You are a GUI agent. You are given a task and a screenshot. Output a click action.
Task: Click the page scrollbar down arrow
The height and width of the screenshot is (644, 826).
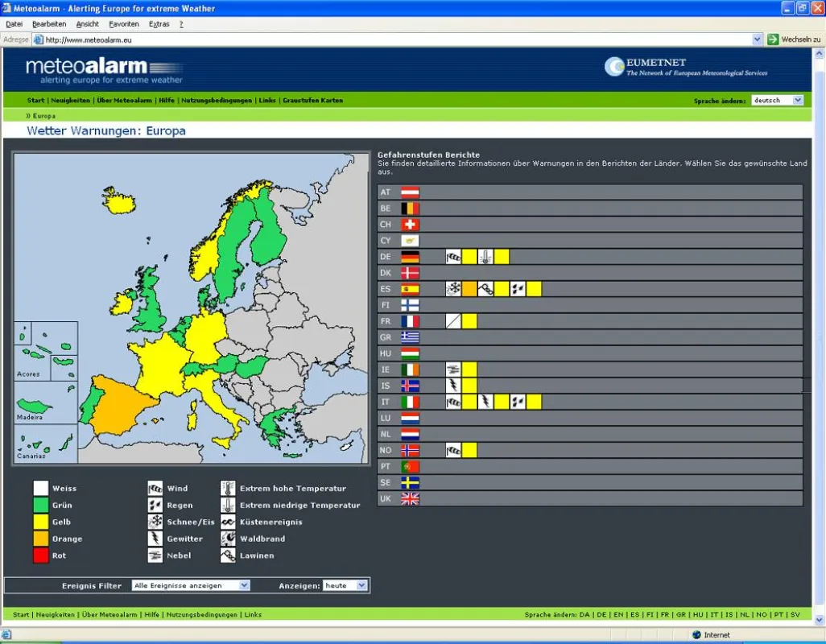(x=819, y=621)
